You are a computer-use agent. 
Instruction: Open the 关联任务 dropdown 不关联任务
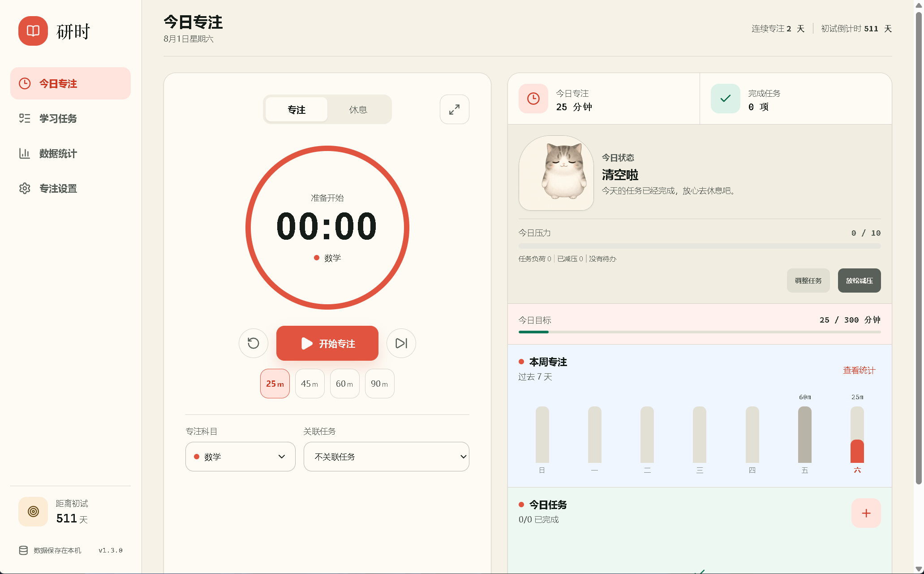[387, 457]
